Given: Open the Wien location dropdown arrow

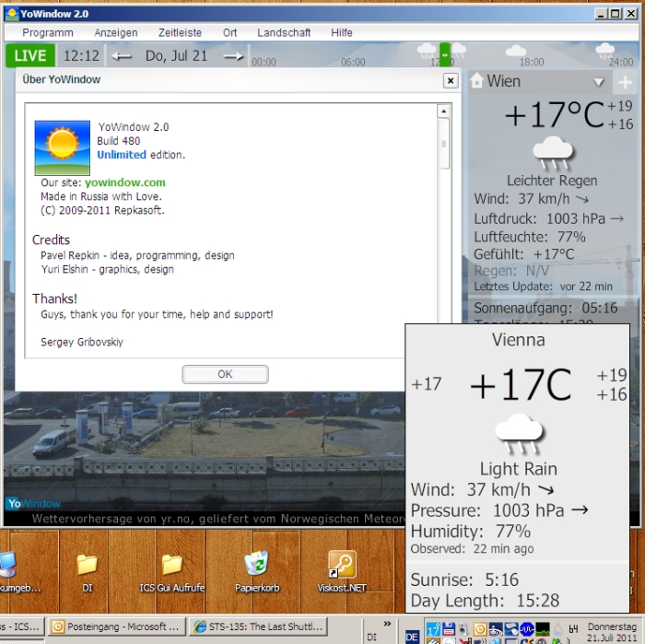Looking at the screenshot, I should (x=599, y=82).
